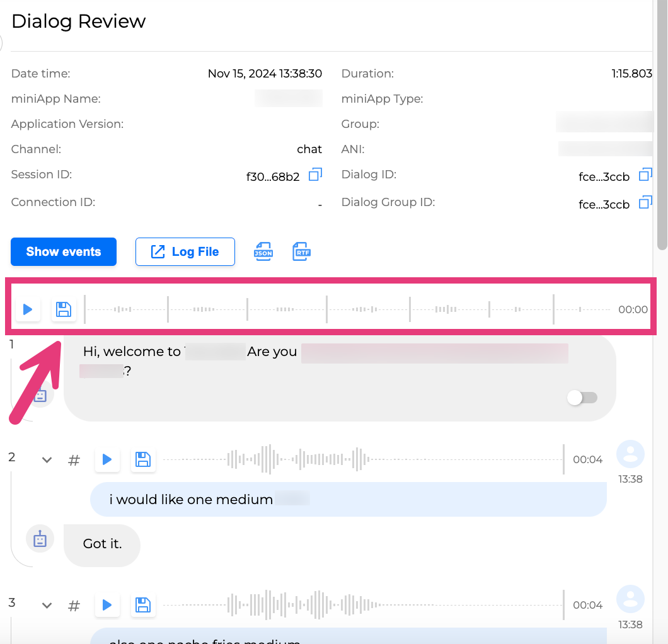Click the hash symbol on turn 2

74,460
